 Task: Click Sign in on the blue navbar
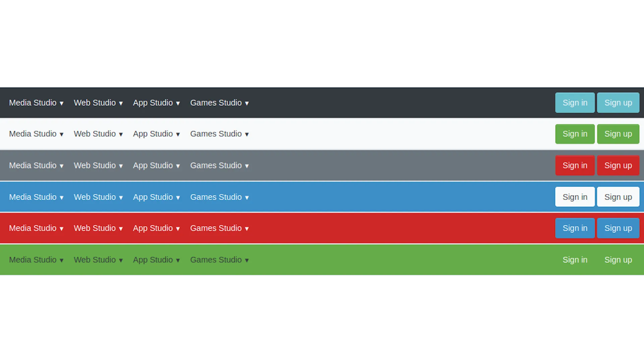click(575, 197)
